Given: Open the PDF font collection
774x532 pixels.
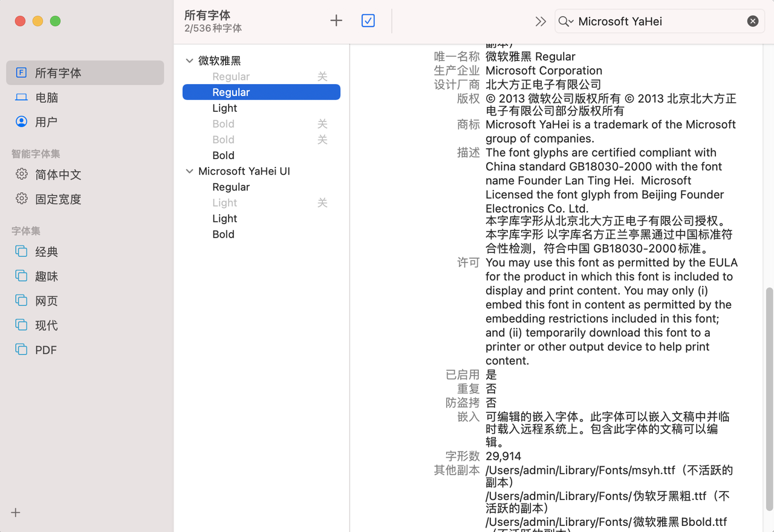Looking at the screenshot, I should point(46,350).
